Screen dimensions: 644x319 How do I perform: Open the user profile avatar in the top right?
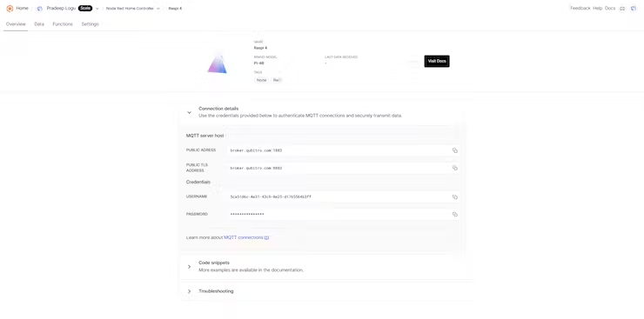634,8
